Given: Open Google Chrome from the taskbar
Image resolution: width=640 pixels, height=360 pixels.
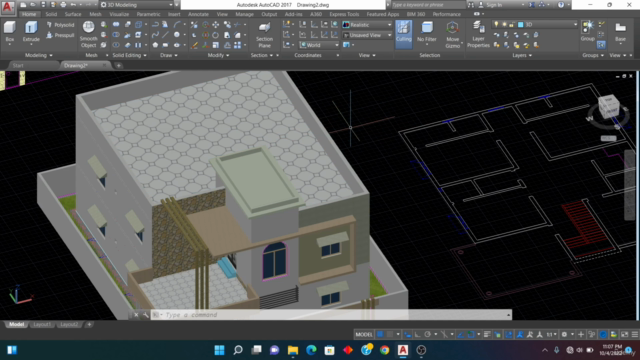Looking at the screenshot, I should tap(384, 350).
